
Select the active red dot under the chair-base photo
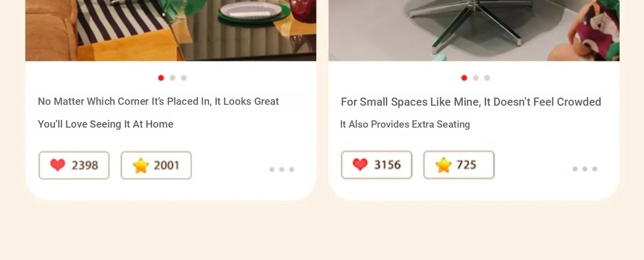point(464,78)
